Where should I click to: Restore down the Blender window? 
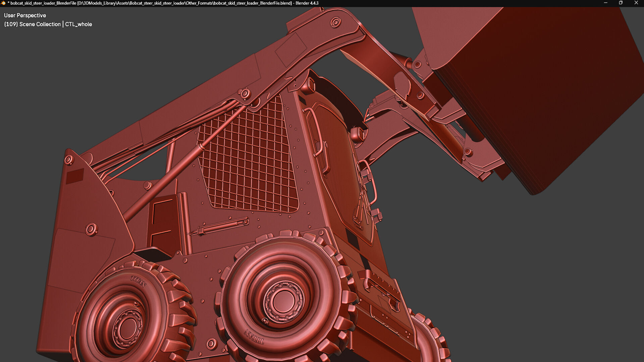(x=621, y=3)
